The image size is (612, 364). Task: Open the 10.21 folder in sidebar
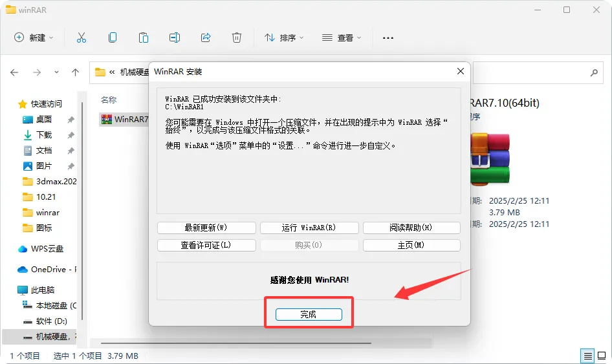tap(39, 197)
